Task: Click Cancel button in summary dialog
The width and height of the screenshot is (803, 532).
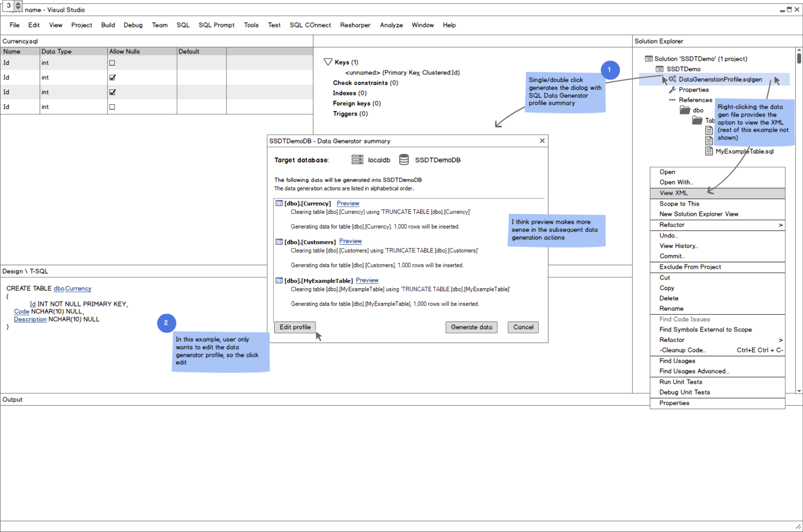Action: coord(523,327)
